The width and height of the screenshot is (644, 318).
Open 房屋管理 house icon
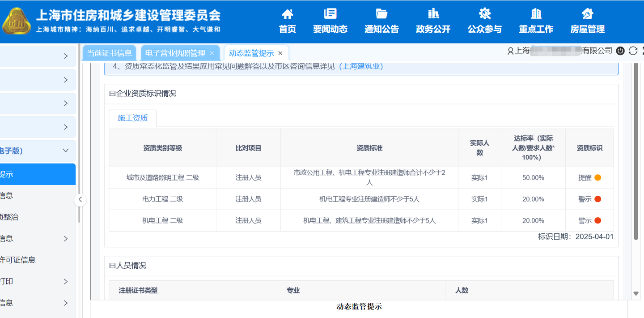coord(587,14)
